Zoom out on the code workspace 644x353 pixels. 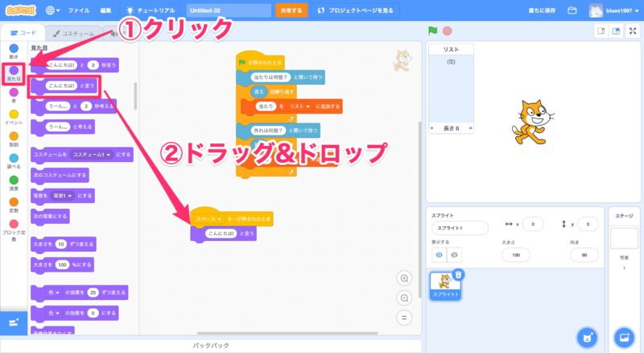pos(405,297)
